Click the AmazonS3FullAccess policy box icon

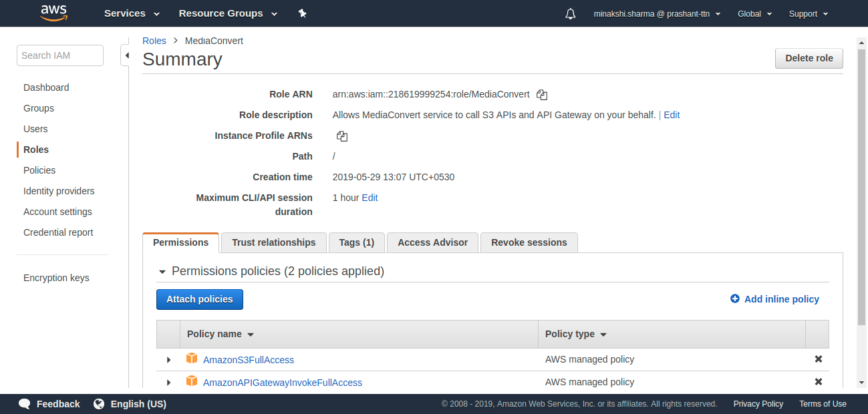(x=192, y=359)
